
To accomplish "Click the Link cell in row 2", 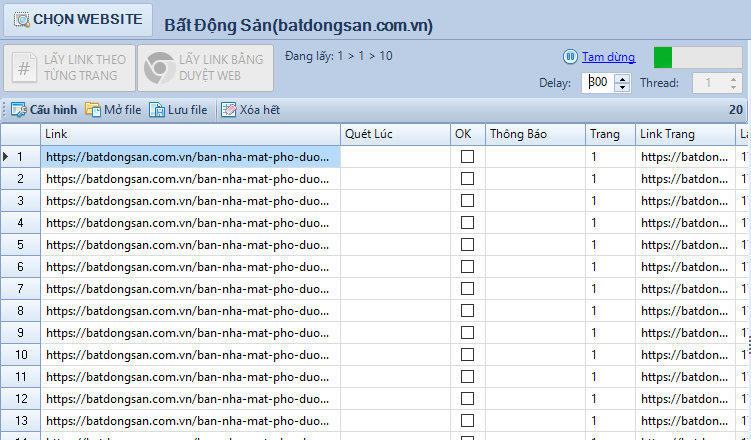I will [191, 179].
